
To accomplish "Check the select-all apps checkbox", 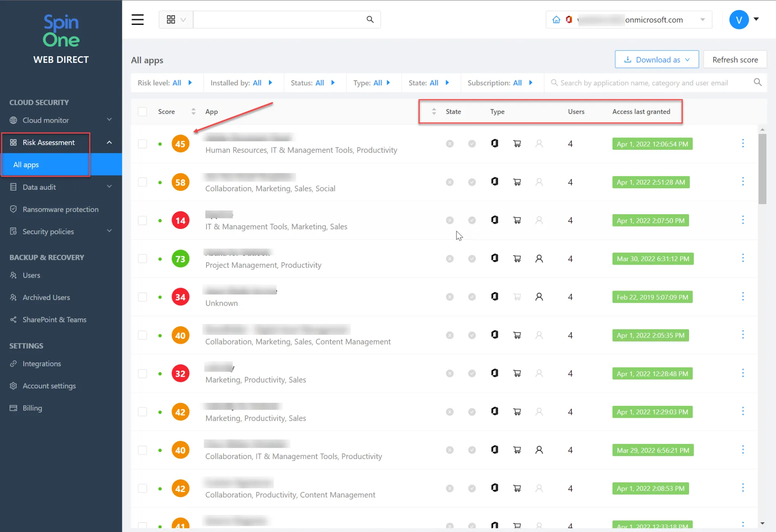I will 142,111.
